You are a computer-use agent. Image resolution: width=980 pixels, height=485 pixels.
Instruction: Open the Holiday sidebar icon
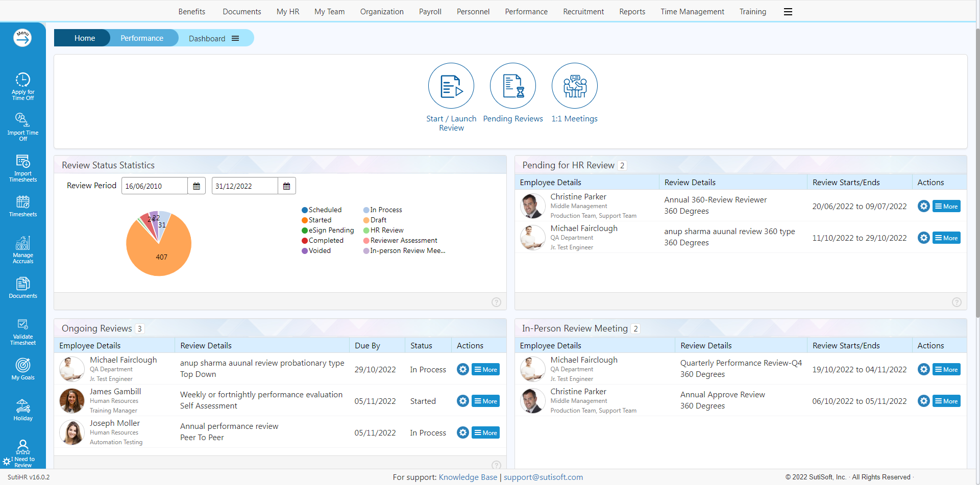point(23,410)
